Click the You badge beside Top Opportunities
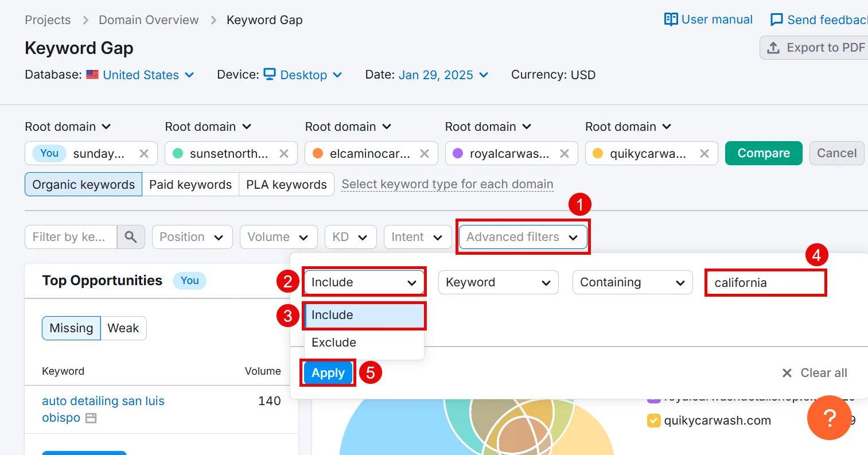Viewport: 868px width, 455px height. (x=190, y=281)
